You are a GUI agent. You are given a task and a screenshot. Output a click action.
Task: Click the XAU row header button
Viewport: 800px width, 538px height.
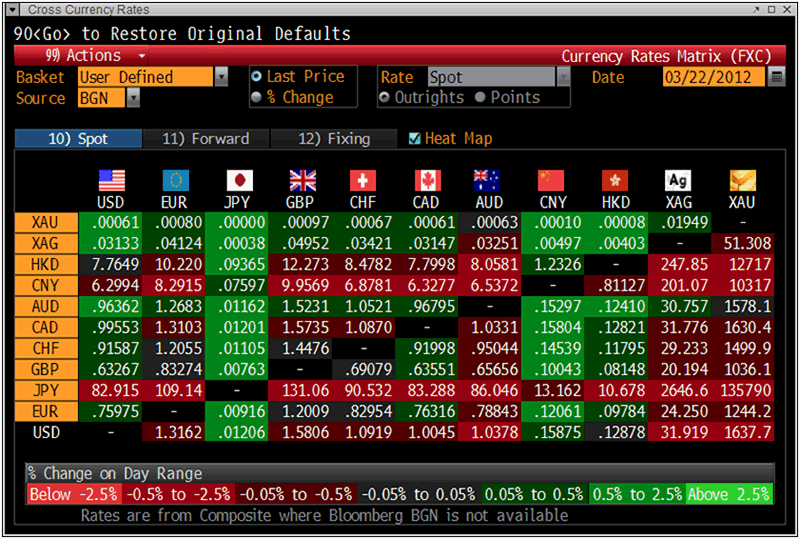[x=46, y=223]
